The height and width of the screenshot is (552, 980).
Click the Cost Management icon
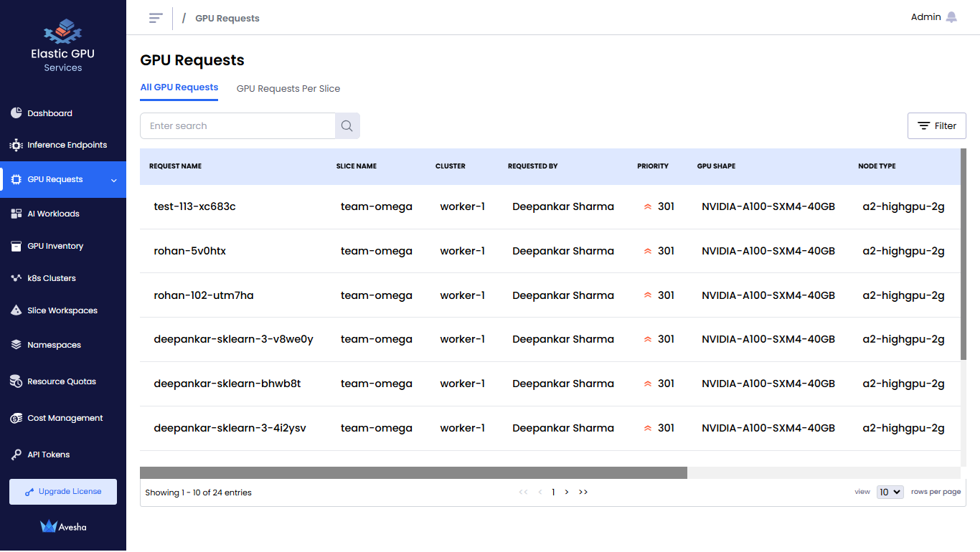17,418
